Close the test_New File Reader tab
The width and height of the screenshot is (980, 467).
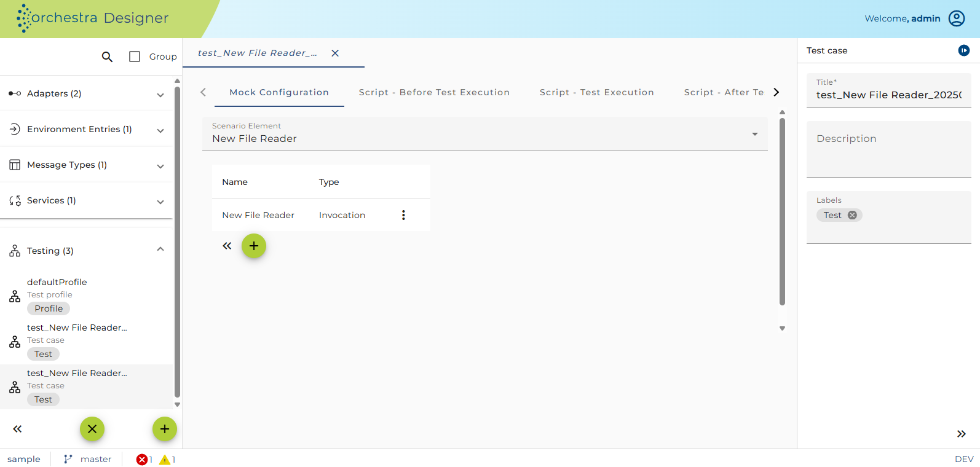pyautogui.click(x=335, y=53)
